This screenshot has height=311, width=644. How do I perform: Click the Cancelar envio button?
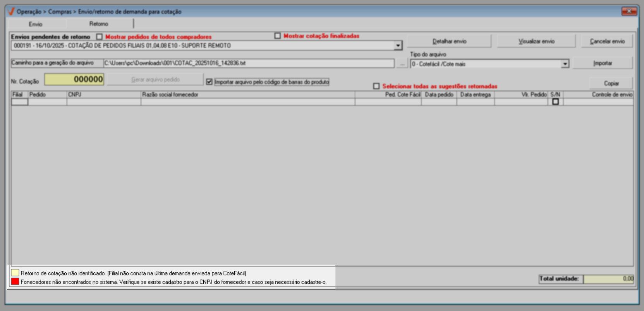click(607, 41)
